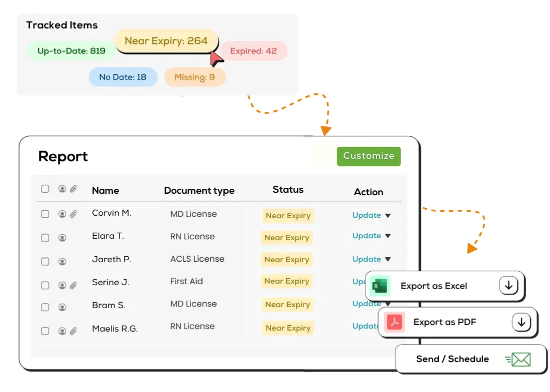Click the Update link for Jareth P.
This screenshot has height=392, width=550.
click(x=366, y=259)
